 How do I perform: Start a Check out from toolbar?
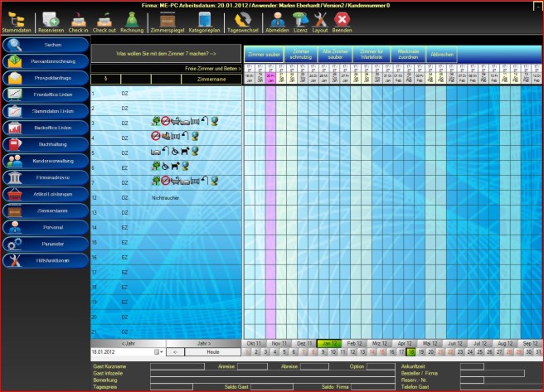tap(104, 22)
